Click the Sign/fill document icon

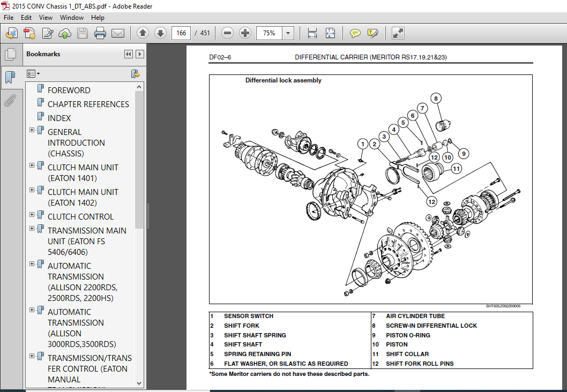click(x=47, y=33)
